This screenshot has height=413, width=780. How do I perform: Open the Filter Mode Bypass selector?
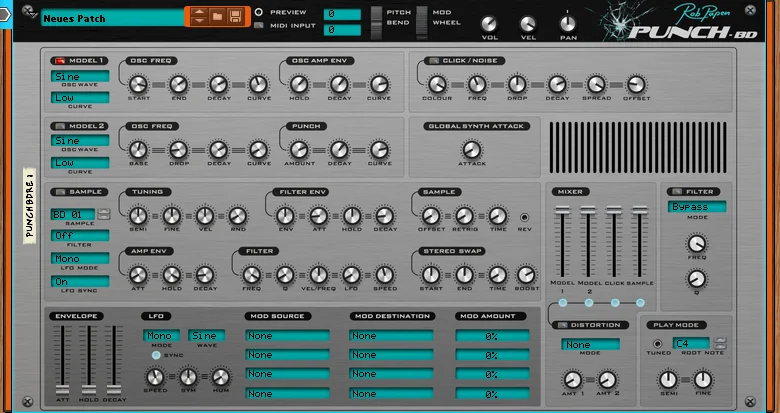pos(696,206)
